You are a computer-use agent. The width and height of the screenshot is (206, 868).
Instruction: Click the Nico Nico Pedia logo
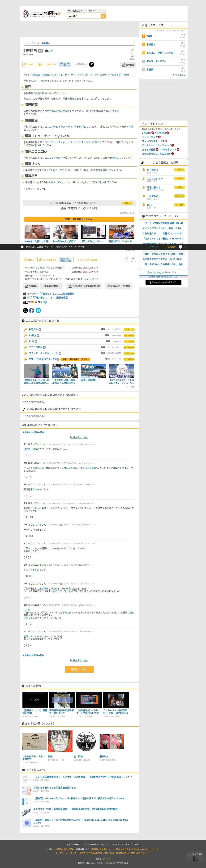point(42,13)
